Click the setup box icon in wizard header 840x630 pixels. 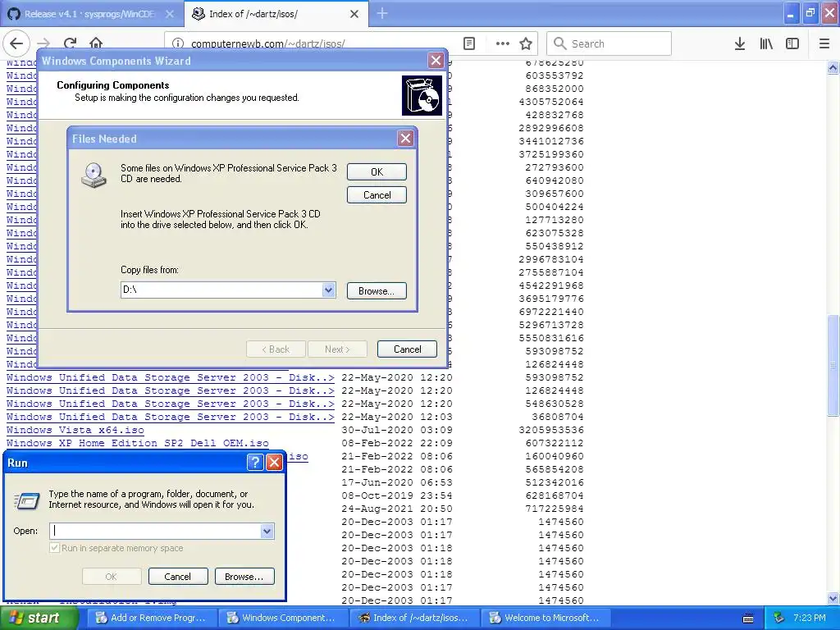point(422,95)
